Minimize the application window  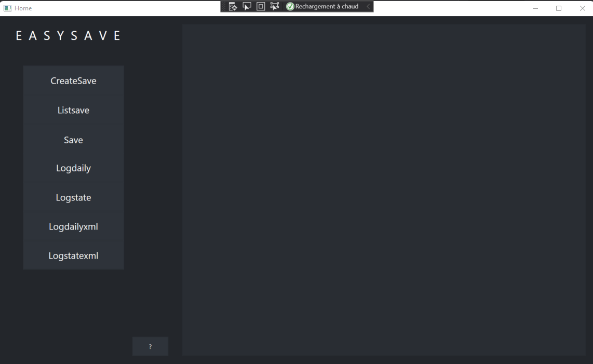[535, 8]
